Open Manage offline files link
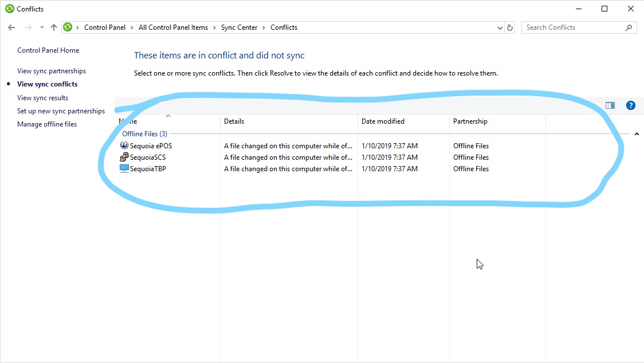The width and height of the screenshot is (644, 363). coord(47,124)
